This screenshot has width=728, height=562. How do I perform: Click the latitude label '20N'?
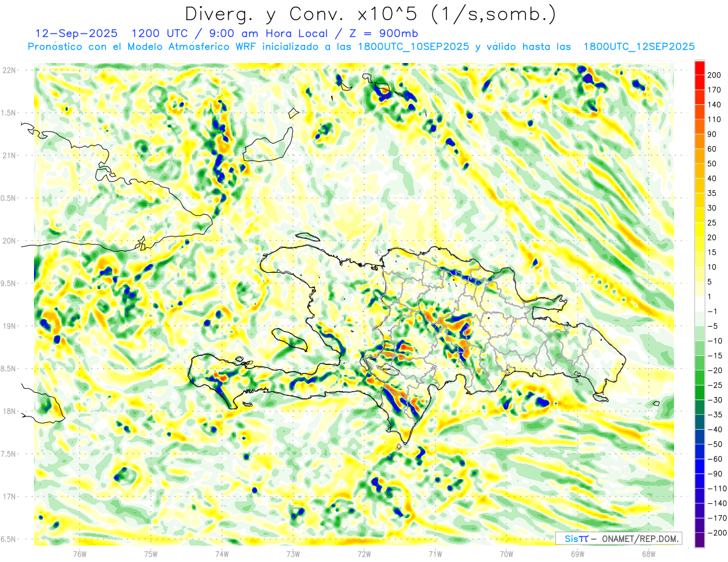click(x=10, y=241)
